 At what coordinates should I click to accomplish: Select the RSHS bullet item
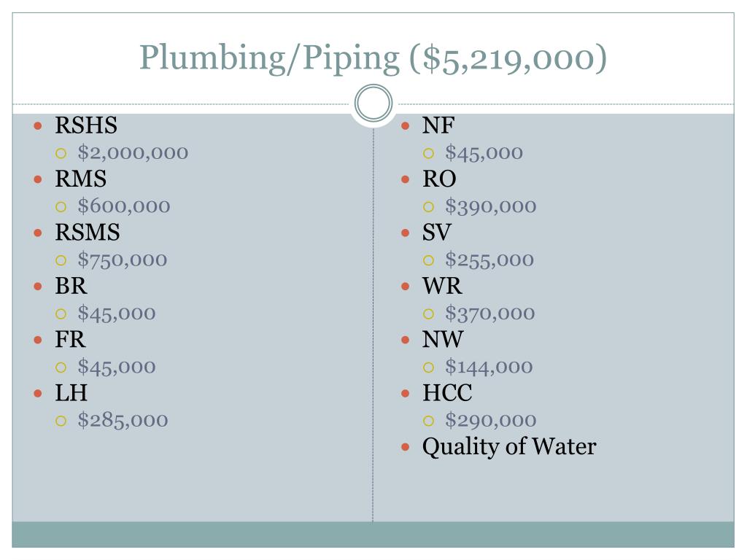tap(86, 125)
